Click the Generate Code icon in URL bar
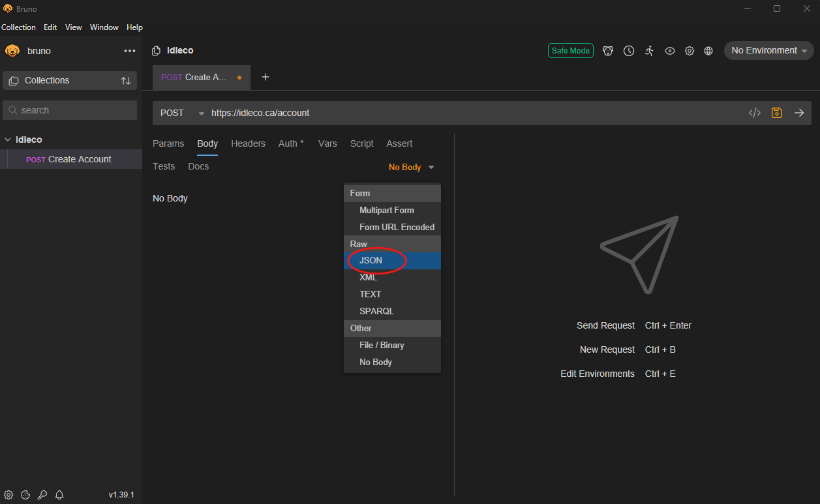The image size is (820, 504). 754,113
